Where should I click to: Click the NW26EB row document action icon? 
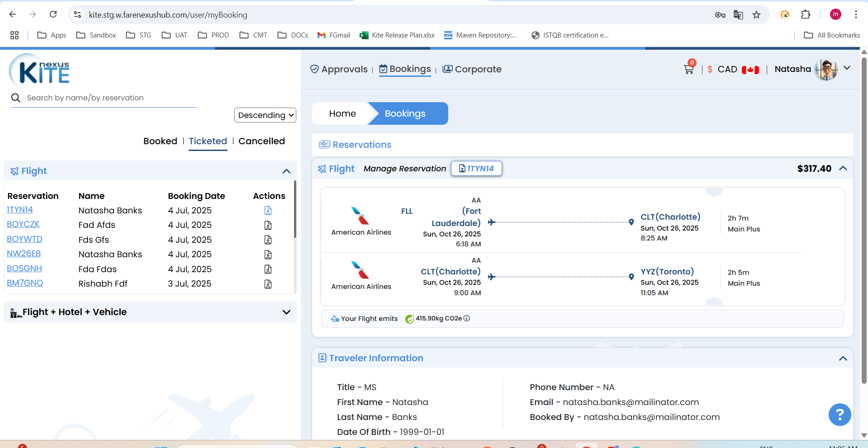(x=268, y=255)
